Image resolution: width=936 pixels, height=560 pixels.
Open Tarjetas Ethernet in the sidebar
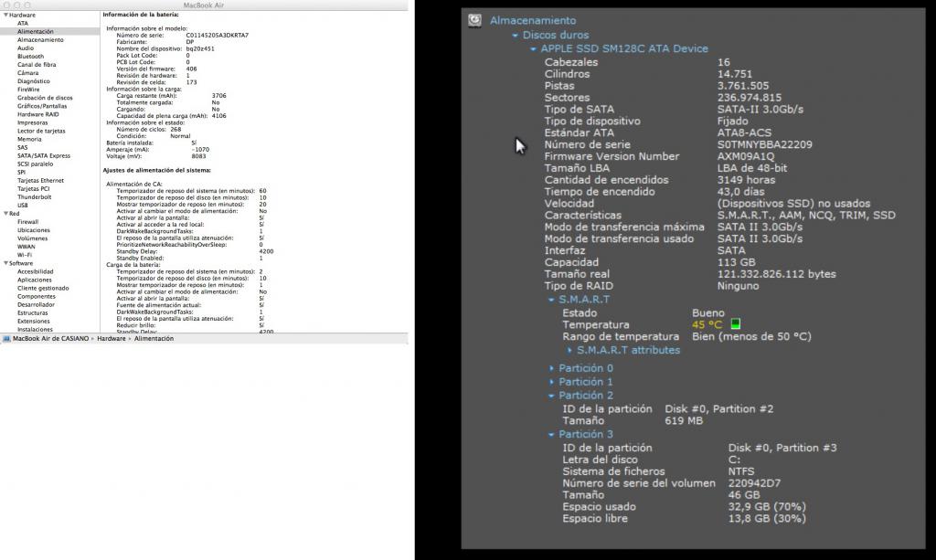tap(40, 181)
